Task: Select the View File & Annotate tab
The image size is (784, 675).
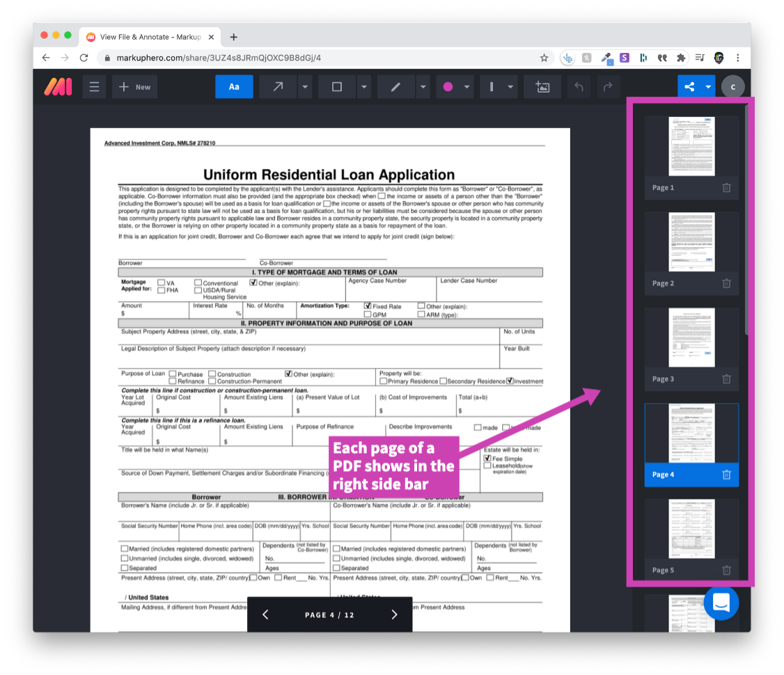Action: [150, 37]
